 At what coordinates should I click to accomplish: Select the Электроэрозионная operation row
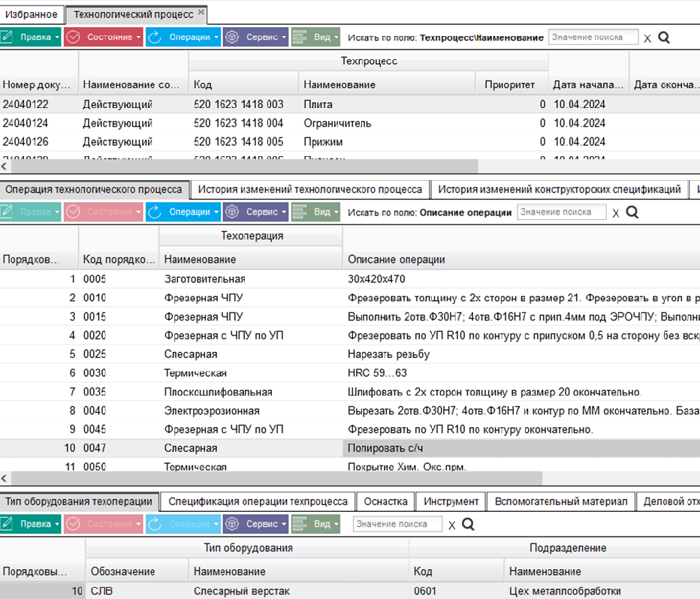point(350,411)
